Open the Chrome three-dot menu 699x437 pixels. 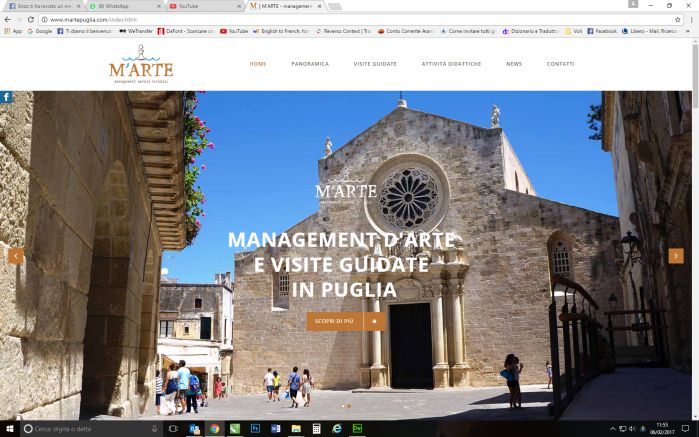(x=690, y=20)
